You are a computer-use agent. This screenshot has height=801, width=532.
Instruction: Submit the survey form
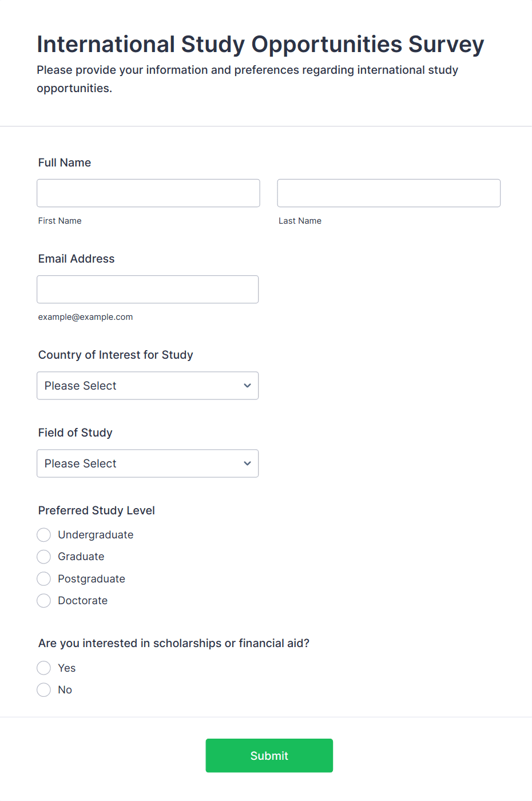pos(269,755)
